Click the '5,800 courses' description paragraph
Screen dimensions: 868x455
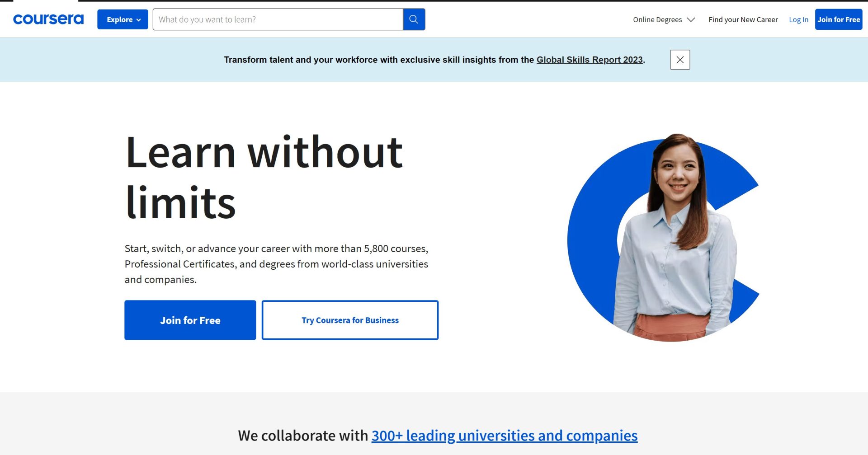[276, 264]
